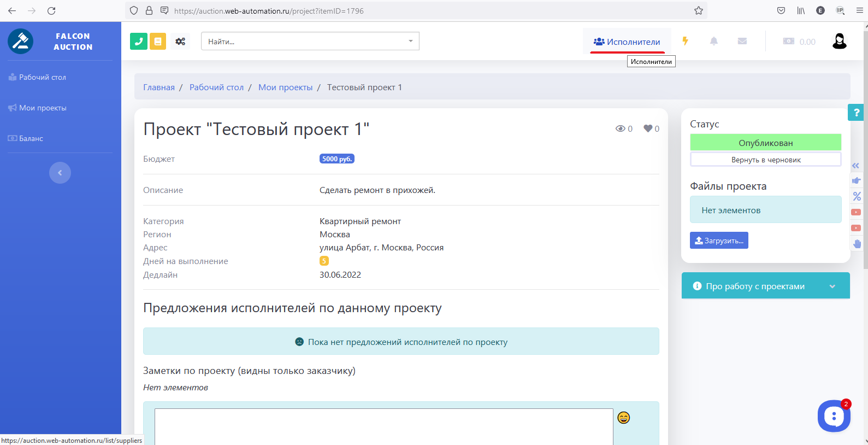Expand right strip with double chevron
This screenshot has height=445, width=868.
856,166
